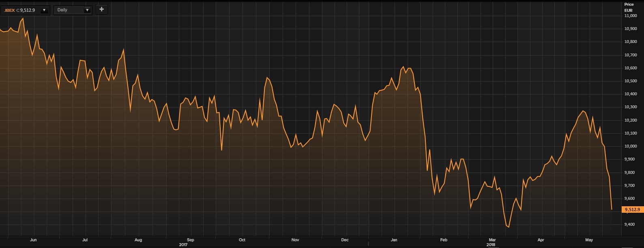
Task: Select the 11,000 price axis label
Action: pyautogui.click(x=631, y=16)
